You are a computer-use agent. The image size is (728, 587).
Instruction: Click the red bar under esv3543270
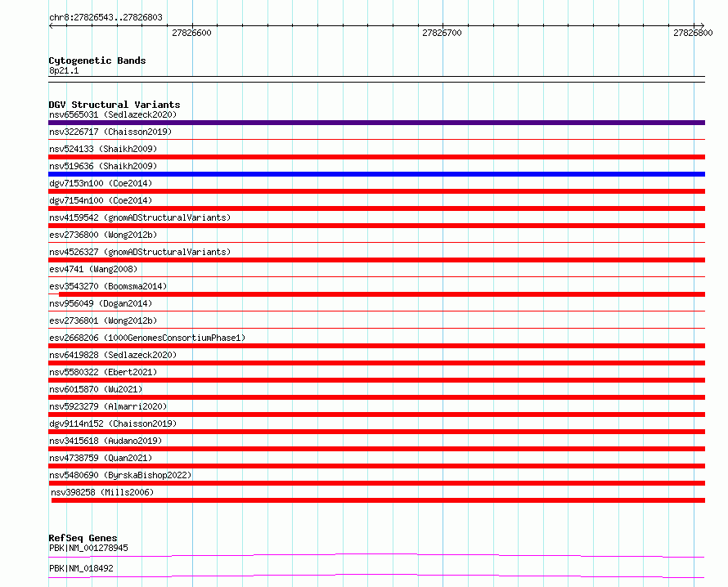point(382,294)
